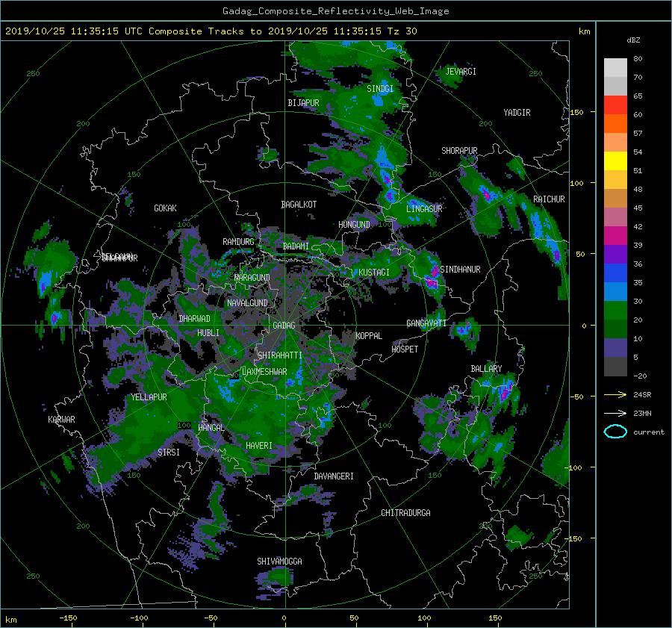
Task: Select the red 60 dBZ color swatch
Action: pos(615,105)
